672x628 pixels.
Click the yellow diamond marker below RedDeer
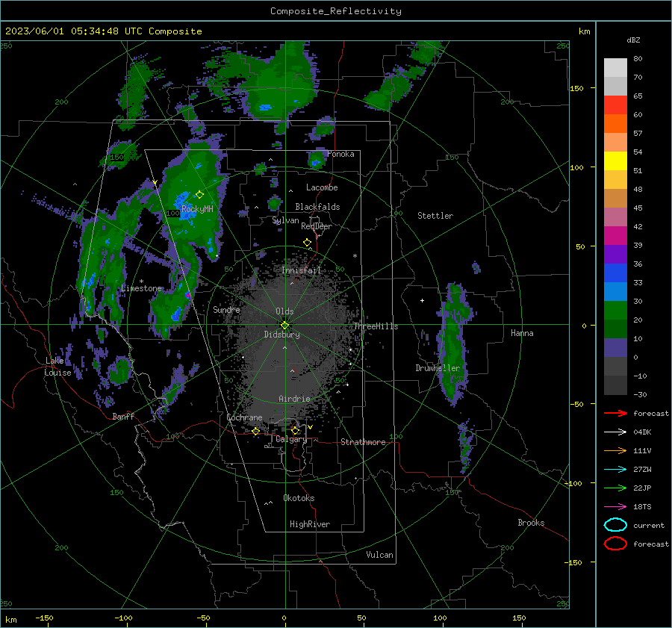click(307, 242)
